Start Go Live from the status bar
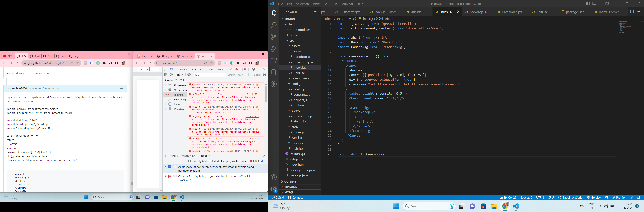The image size is (644, 212). pos(594,197)
